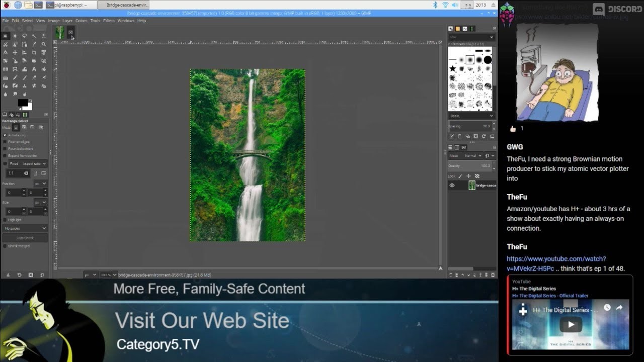Open the Position unit px dropdown
This screenshot has width=644, height=362.
[x=40, y=184]
